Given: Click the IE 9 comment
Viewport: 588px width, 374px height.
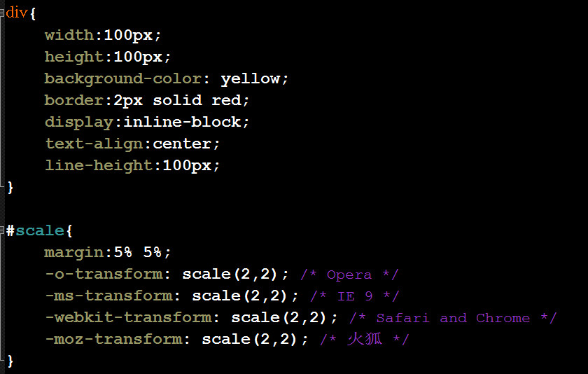Looking at the screenshot, I should click(x=354, y=296).
